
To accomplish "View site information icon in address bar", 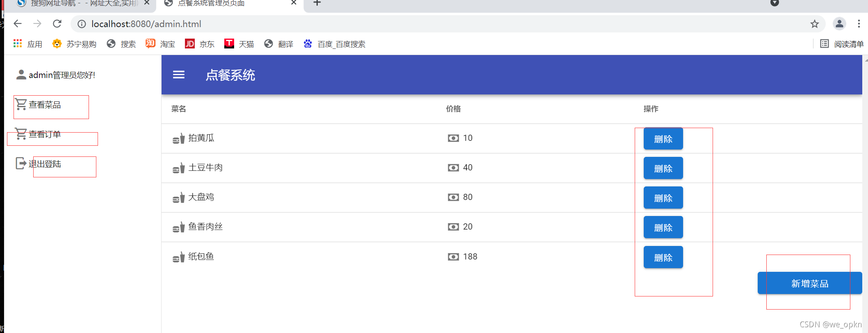I will click(x=82, y=24).
